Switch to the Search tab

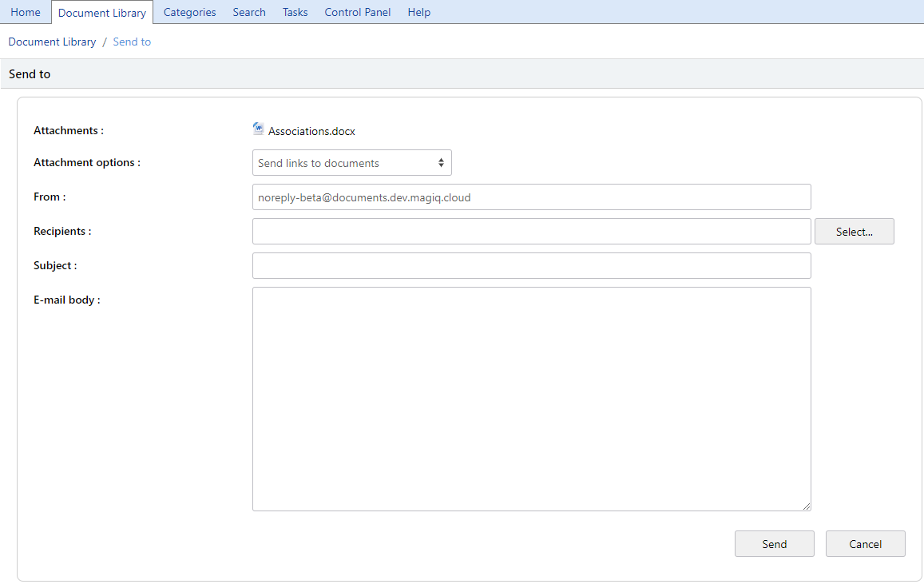[248, 12]
